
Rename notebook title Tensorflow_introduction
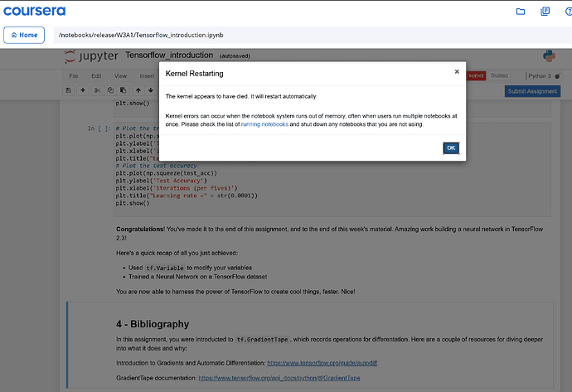(169, 55)
